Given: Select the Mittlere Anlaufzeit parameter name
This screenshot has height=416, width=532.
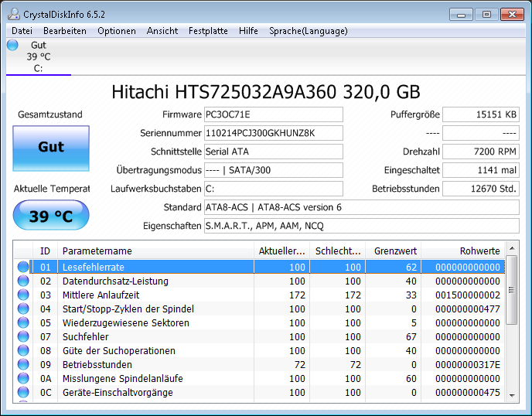Looking at the screenshot, I should [101, 295].
